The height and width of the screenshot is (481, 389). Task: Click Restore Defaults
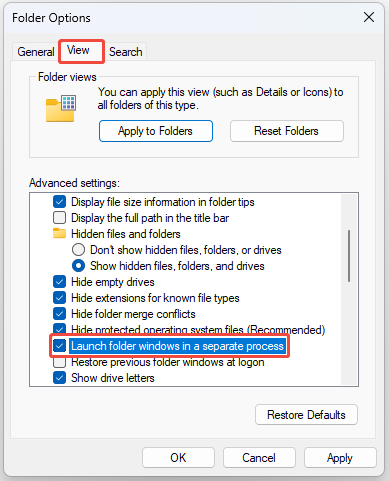tap(306, 415)
